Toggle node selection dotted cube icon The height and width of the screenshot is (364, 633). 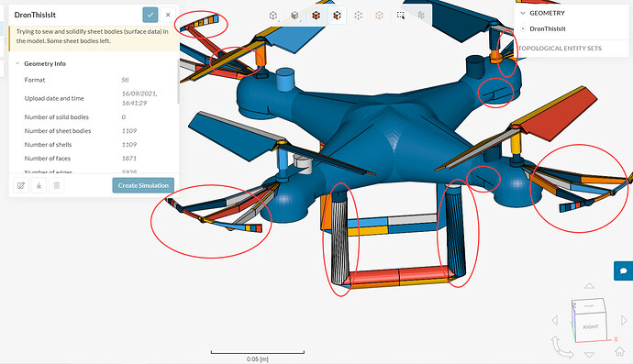pyautogui.click(x=358, y=16)
